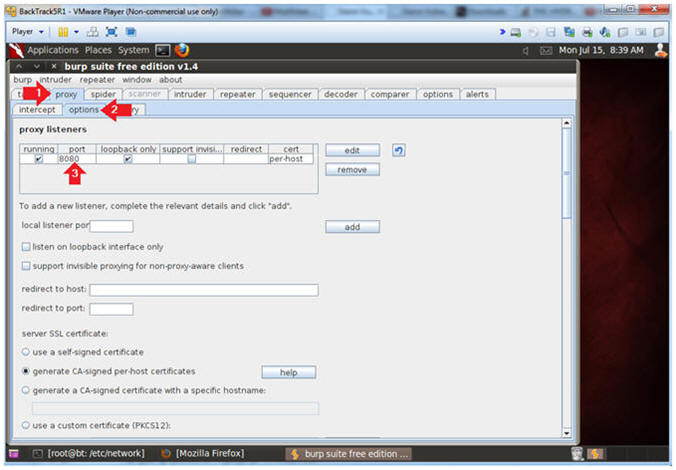
Task: Click the scroll up arrow of options panel
Action: (x=567, y=123)
